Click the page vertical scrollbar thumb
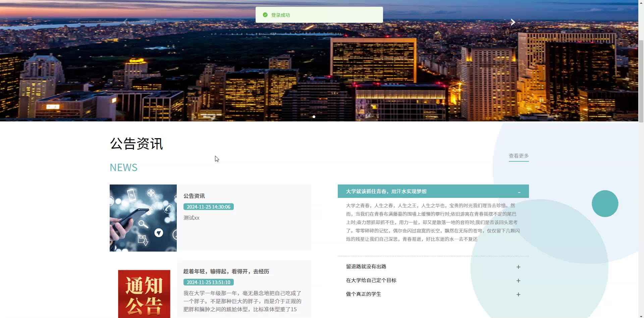The height and width of the screenshot is (318, 644). point(641,81)
